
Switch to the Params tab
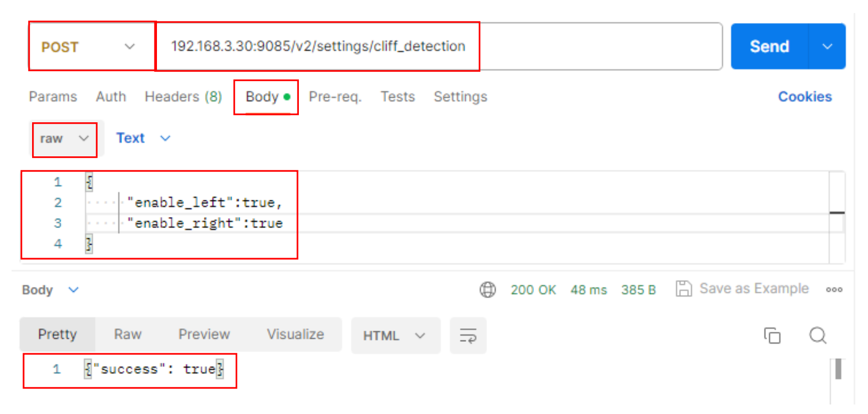[53, 97]
